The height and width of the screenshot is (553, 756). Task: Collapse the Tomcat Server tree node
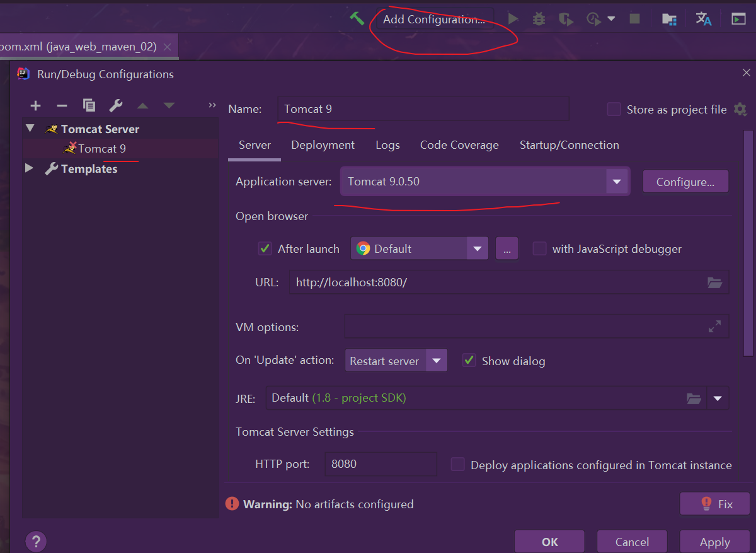[x=30, y=129]
